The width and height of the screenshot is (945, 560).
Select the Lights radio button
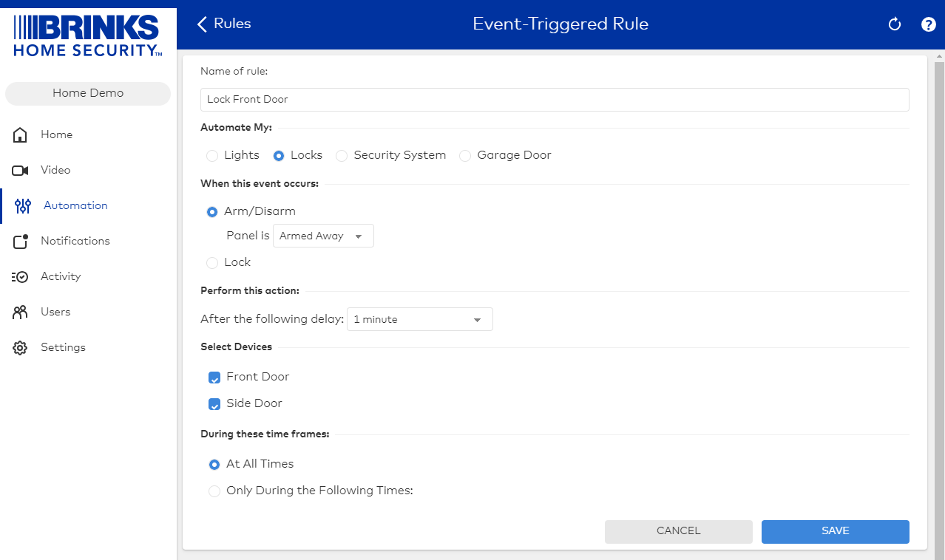(212, 156)
